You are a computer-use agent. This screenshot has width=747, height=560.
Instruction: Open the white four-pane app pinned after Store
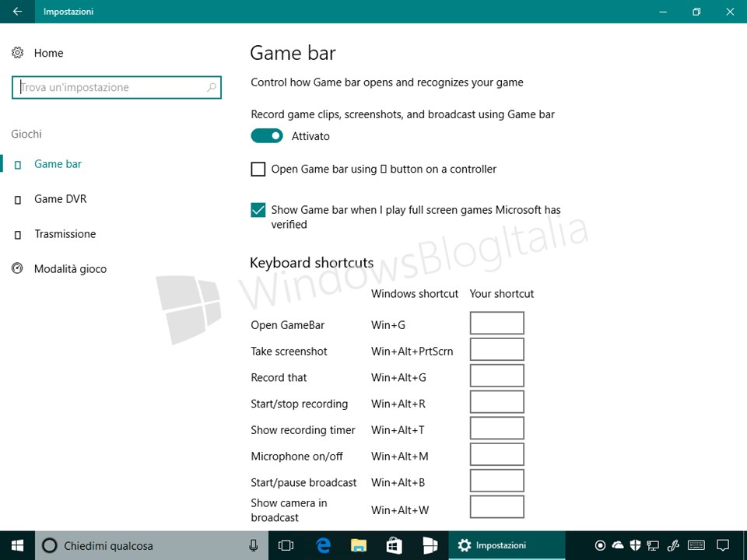click(430, 545)
